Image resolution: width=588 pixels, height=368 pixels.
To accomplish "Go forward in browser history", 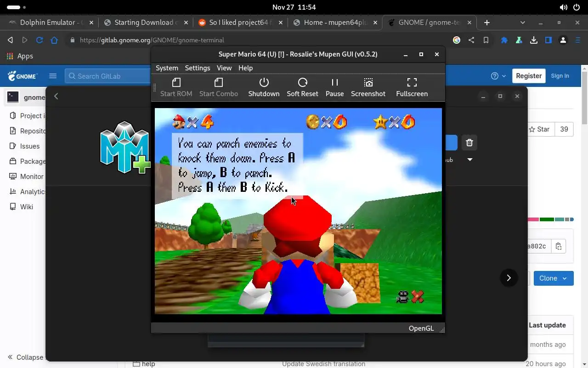I will [x=25, y=40].
